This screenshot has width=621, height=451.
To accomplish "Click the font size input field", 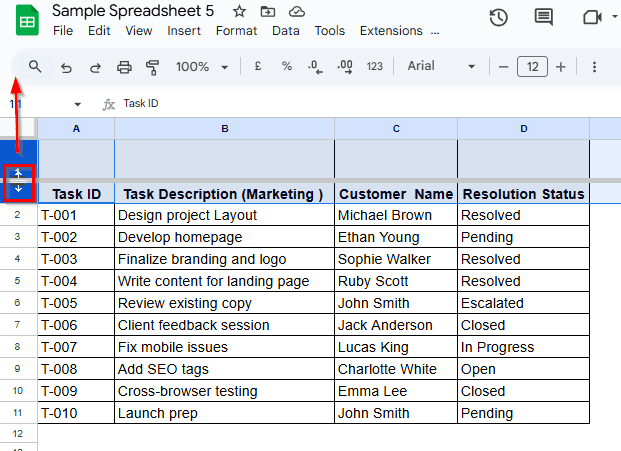I will (532, 67).
